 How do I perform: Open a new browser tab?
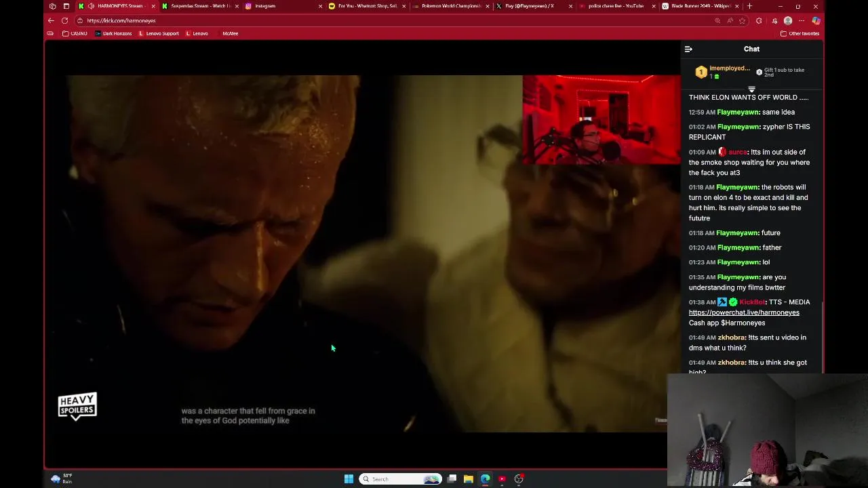pyautogui.click(x=749, y=6)
